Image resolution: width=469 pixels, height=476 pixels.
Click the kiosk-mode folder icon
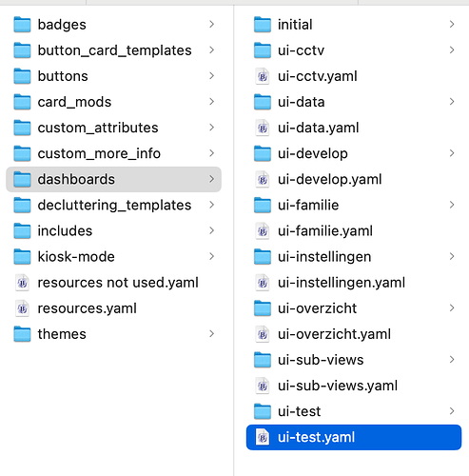22,256
